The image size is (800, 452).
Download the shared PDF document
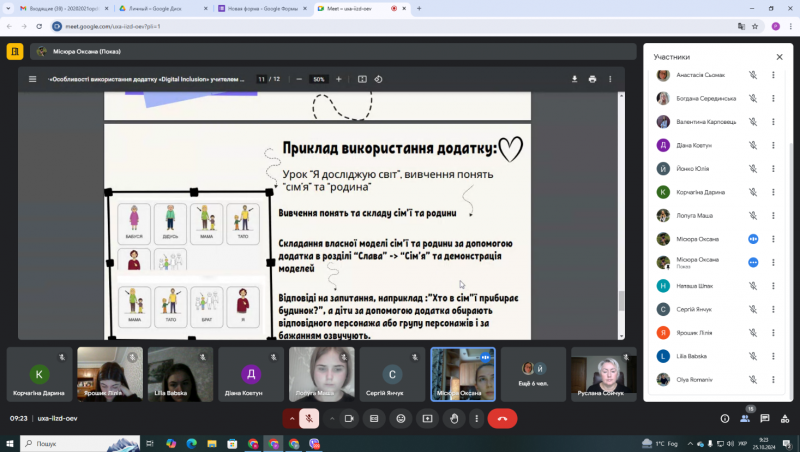tap(574, 79)
